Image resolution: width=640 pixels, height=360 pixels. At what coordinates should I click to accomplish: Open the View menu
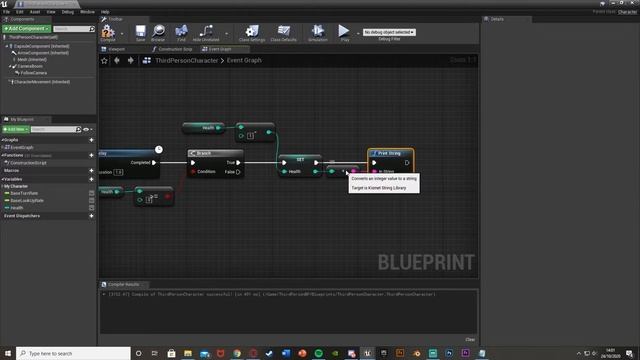pos(51,12)
